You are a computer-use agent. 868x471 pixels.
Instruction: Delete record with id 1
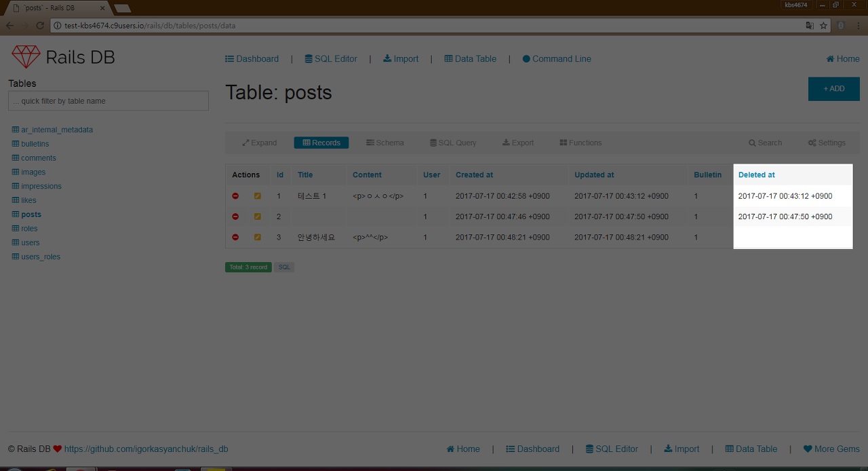pos(235,196)
